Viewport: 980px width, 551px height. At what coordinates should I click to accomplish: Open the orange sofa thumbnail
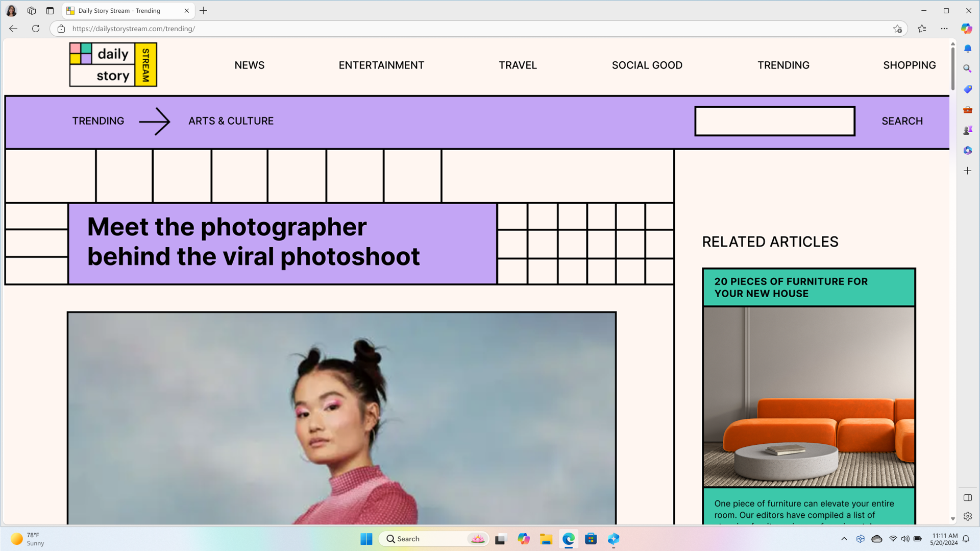808,397
